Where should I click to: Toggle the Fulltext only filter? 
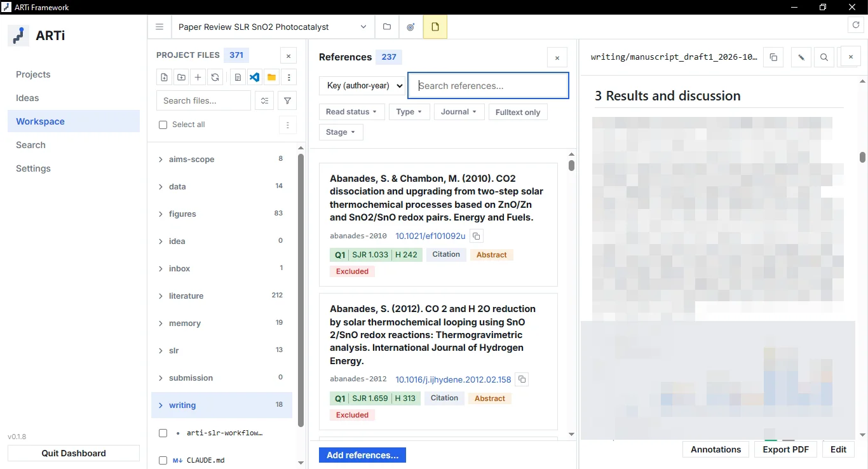[518, 112]
